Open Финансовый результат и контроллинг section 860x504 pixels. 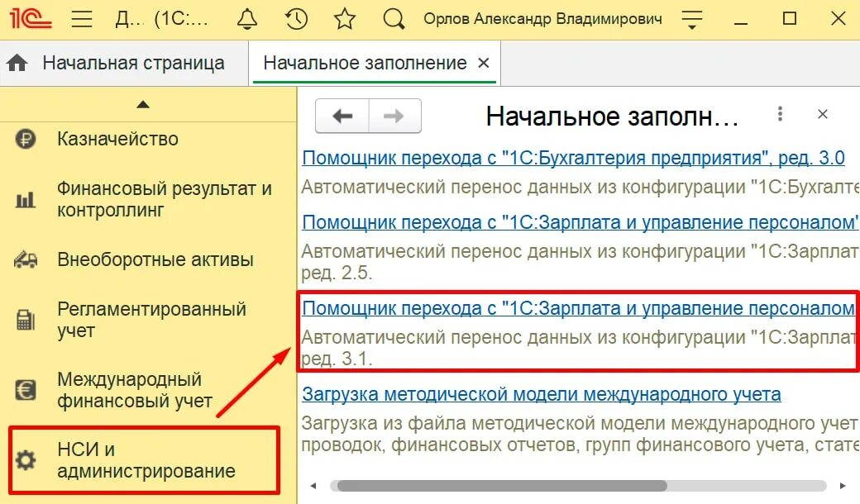click(x=165, y=199)
